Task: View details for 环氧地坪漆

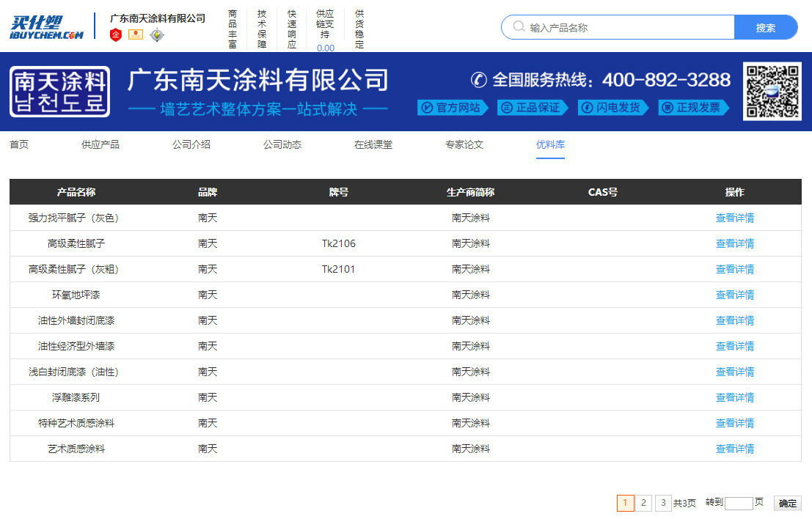Action: (735, 295)
